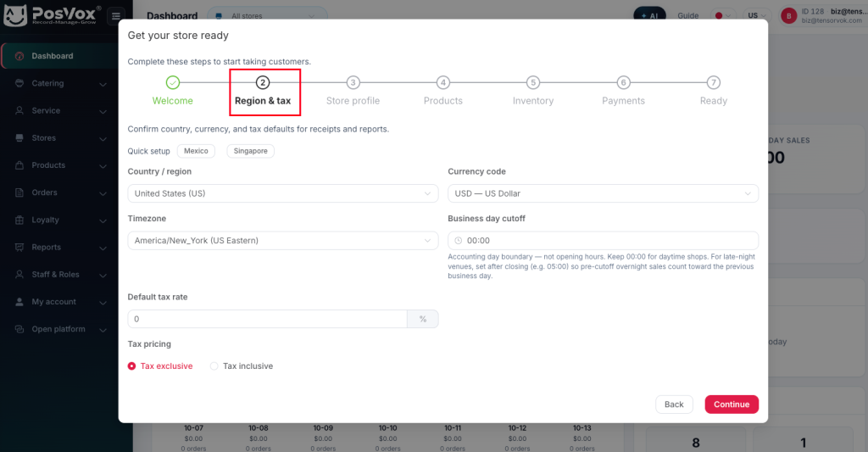
Task: Expand the Loyalty menu chevron
Action: 103,220
